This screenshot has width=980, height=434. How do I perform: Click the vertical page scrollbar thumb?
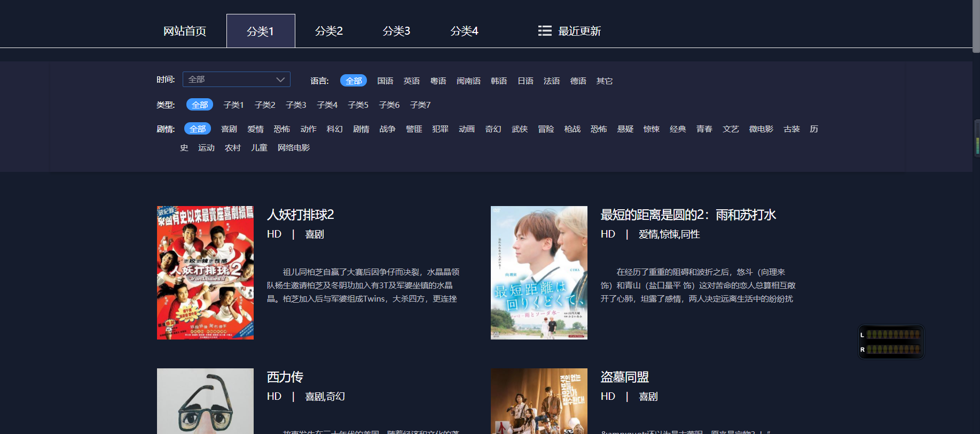click(x=976, y=27)
